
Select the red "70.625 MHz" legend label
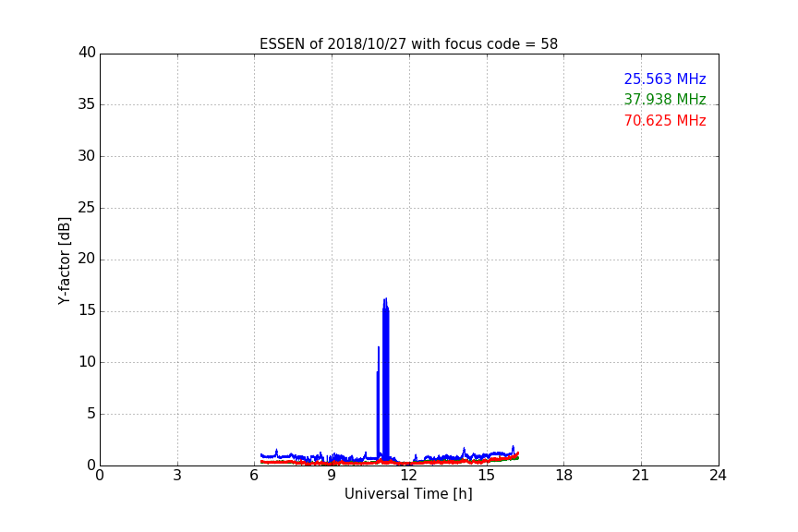pyautogui.click(x=665, y=121)
